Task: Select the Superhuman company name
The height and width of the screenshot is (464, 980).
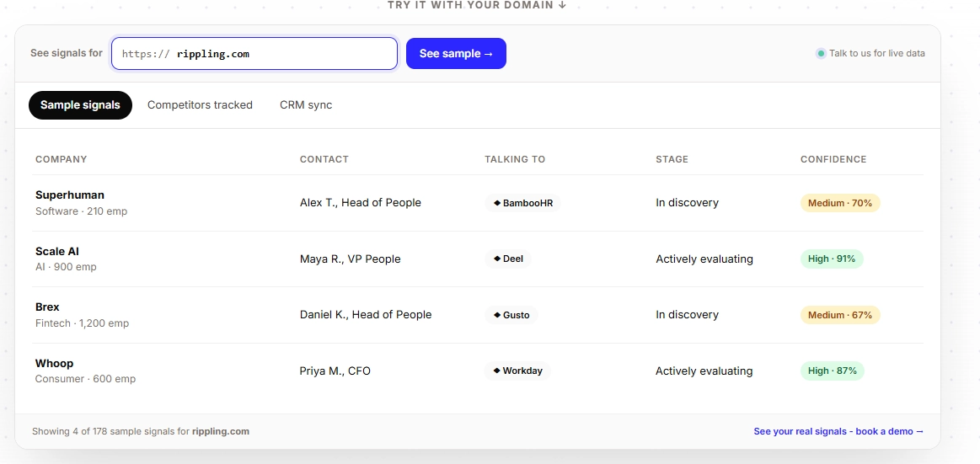Action: (70, 195)
